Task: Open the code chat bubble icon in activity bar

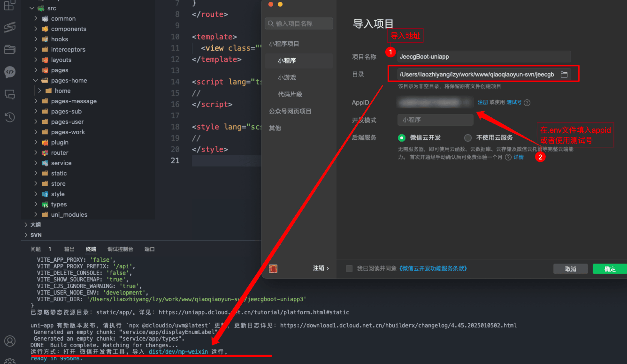Action: [9, 72]
